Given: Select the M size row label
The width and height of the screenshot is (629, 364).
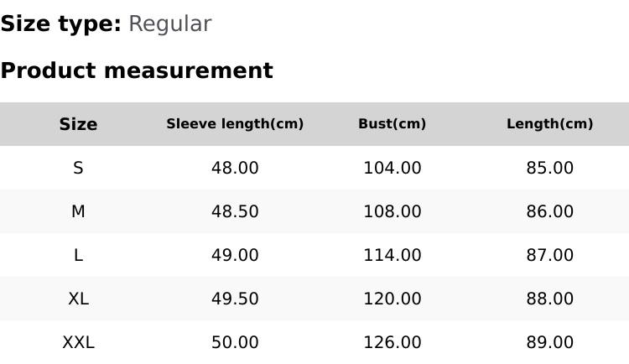Looking at the screenshot, I should point(78,211).
